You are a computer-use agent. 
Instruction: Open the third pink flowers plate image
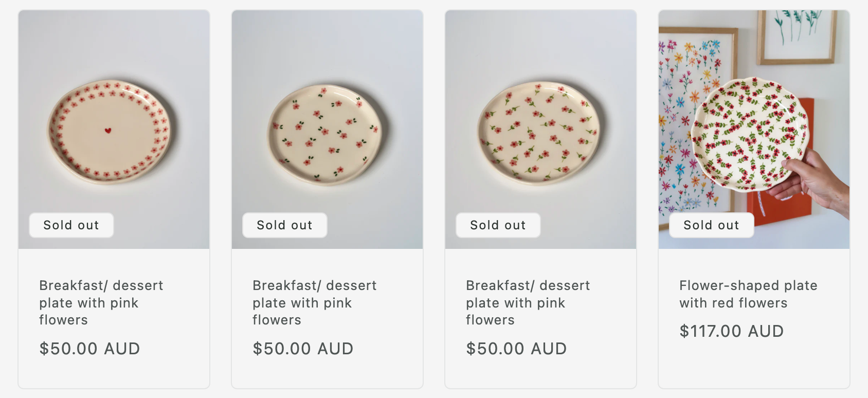click(x=540, y=129)
